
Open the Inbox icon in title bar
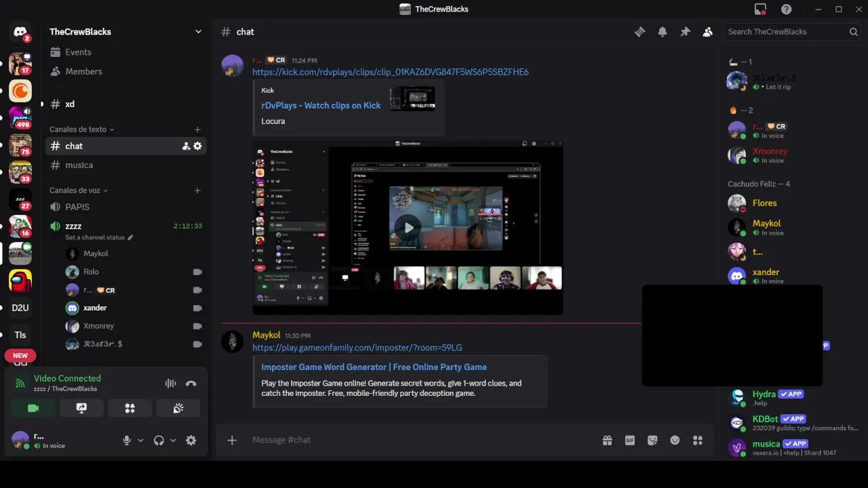760,9
